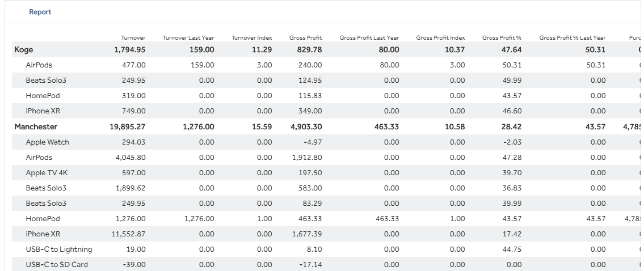Click Apple TV 4K turnover 597.00
Screen dimensions: 644x271
tap(133, 173)
